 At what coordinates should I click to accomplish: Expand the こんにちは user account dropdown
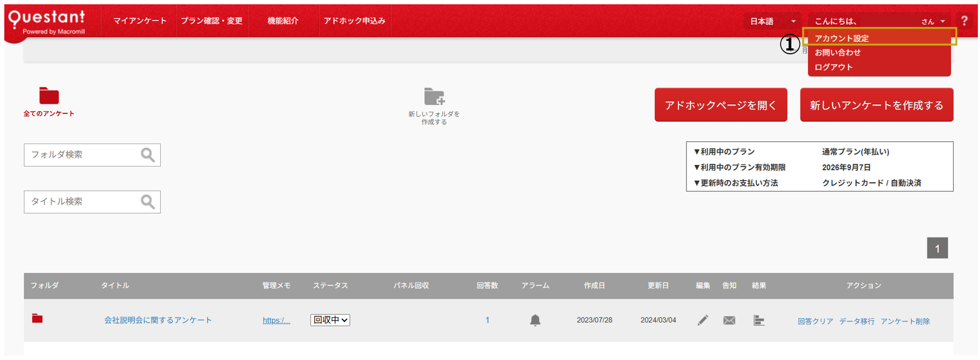click(879, 21)
